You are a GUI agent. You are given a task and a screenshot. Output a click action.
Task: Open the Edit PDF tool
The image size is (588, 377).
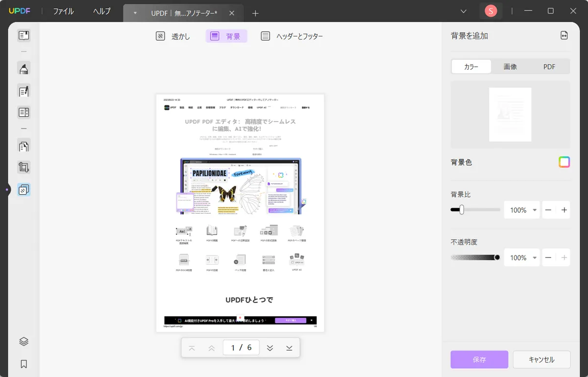tap(24, 91)
